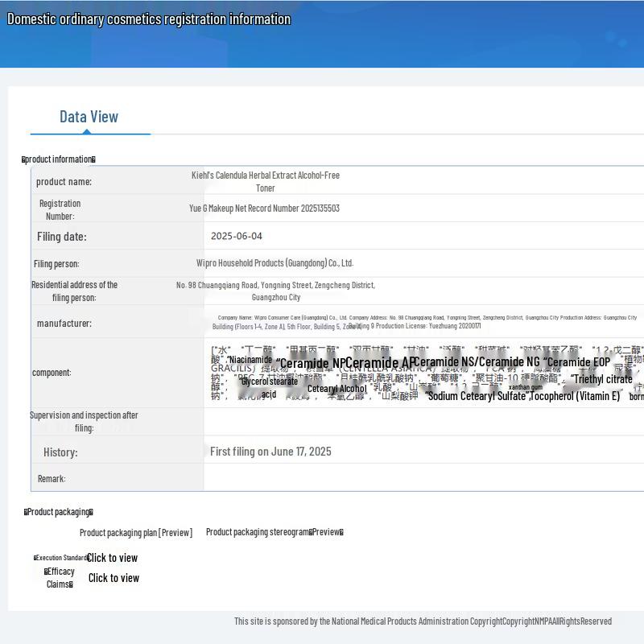Select 'Residential address of the filing person:' label
The height and width of the screenshot is (644, 644).
click(x=74, y=291)
